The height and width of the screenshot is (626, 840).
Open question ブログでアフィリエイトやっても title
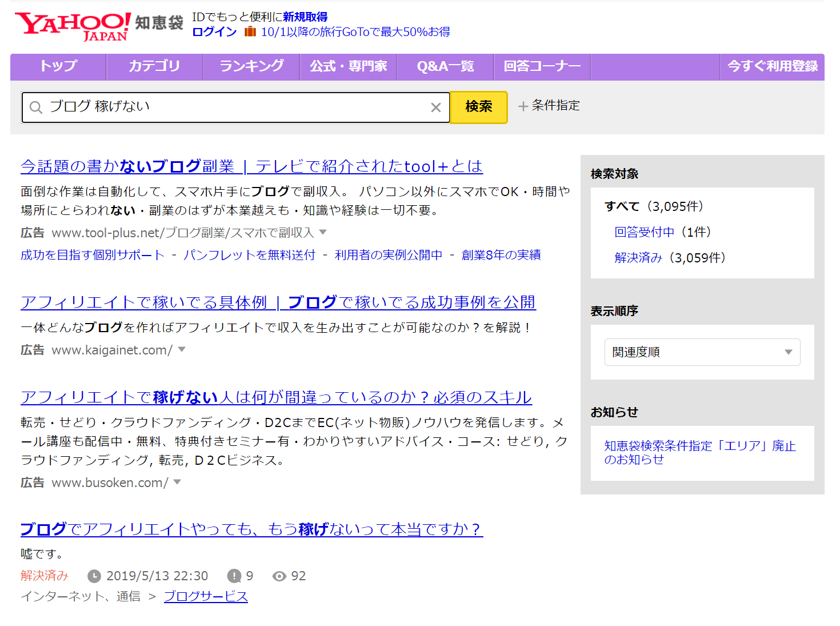tap(251, 529)
